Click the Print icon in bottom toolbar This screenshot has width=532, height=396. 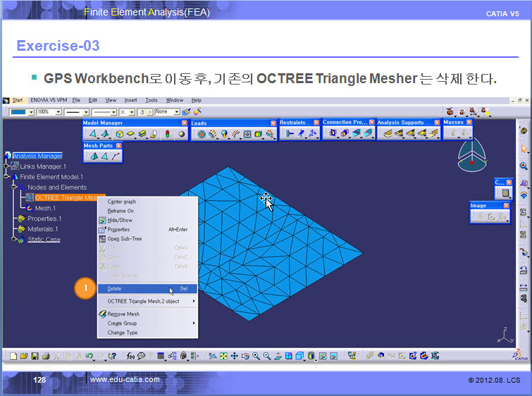[46, 356]
